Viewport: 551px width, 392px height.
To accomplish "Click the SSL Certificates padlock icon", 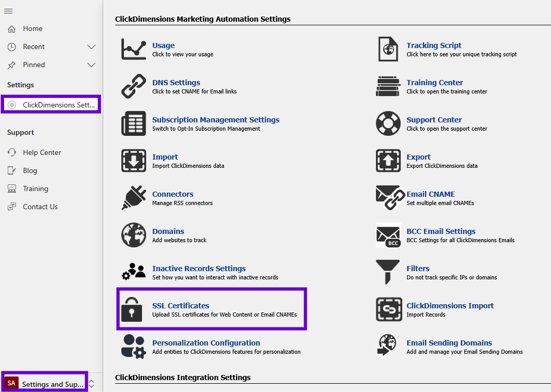I will (132, 309).
